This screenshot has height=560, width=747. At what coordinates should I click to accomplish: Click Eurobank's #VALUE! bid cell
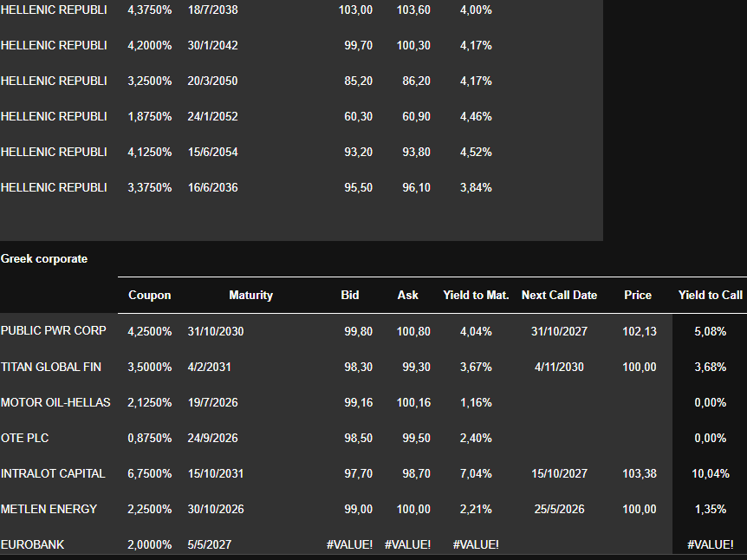tap(350, 544)
